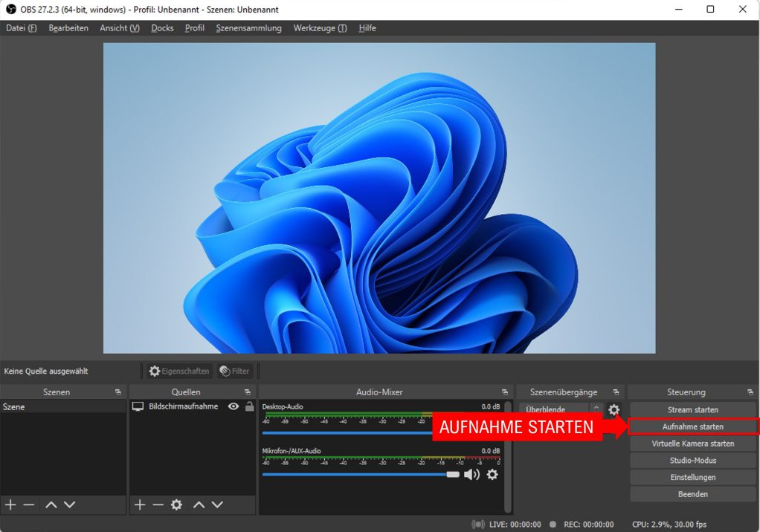Move scene up in Szenen list
The width and height of the screenshot is (760, 532).
pos(51,505)
